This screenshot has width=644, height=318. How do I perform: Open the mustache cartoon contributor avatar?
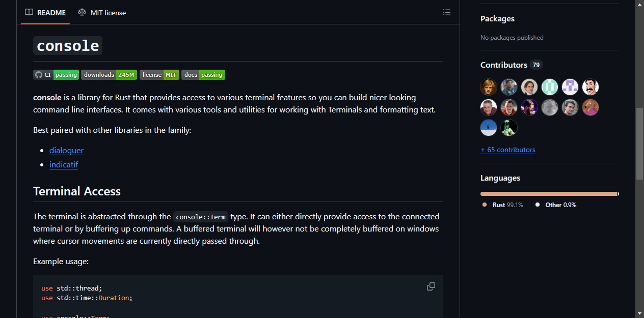[591, 87]
